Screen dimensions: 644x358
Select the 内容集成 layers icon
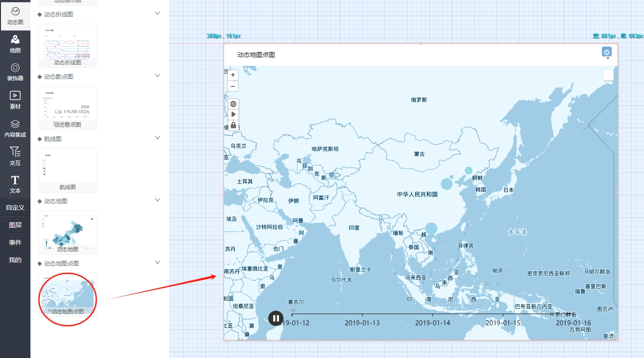click(x=15, y=128)
